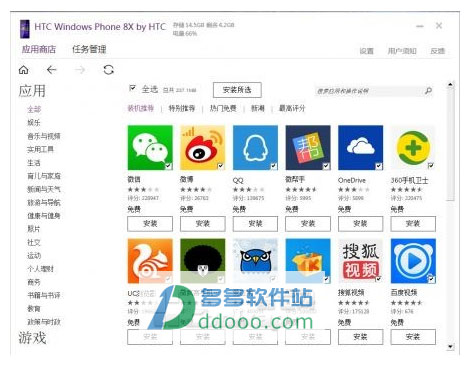Select the 实用工具 category in sidebar
467x370 pixels.
(40, 149)
